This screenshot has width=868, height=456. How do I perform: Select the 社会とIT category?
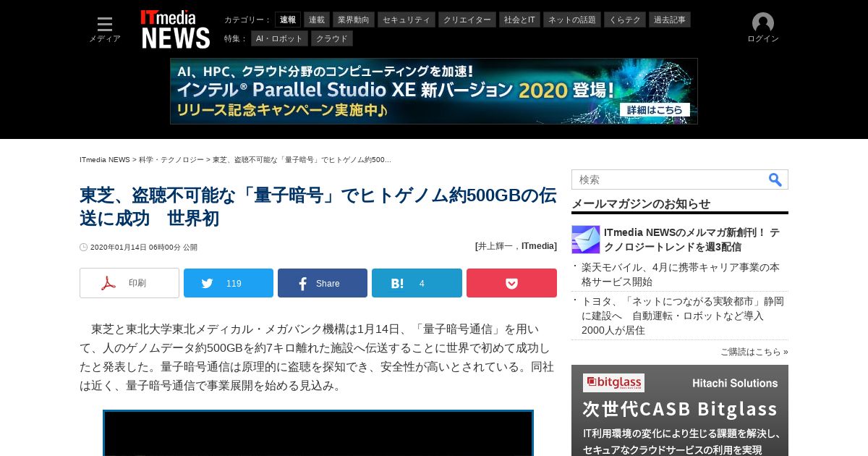tap(519, 20)
